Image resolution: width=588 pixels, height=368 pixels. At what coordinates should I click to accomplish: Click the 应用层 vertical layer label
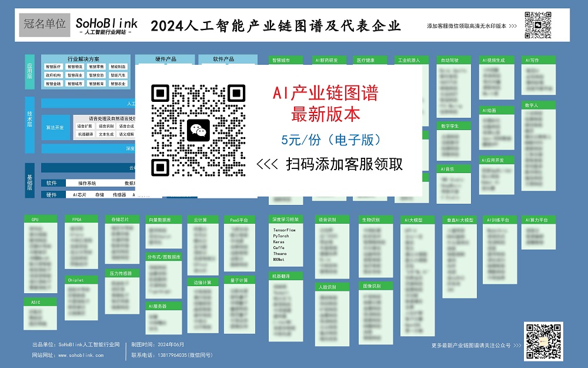click(29, 71)
